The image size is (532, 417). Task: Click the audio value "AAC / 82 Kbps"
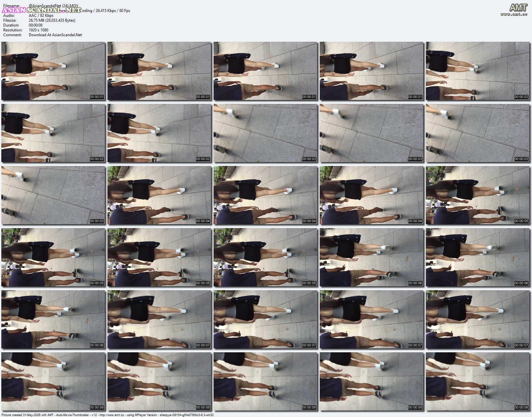pyautogui.click(x=41, y=16)
